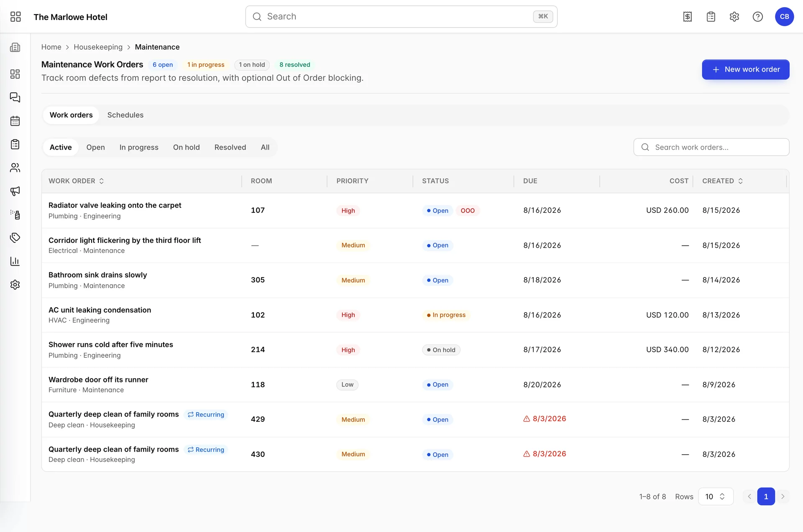The image size is (803, 532).
Task: Click overdue warning icon for room 429
Action: pos(527,419)
